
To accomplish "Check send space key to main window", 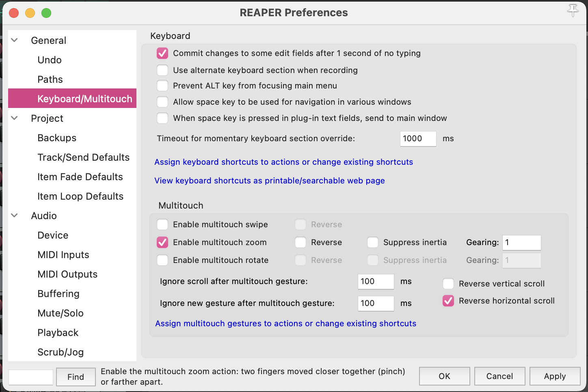I will point(162,118).
